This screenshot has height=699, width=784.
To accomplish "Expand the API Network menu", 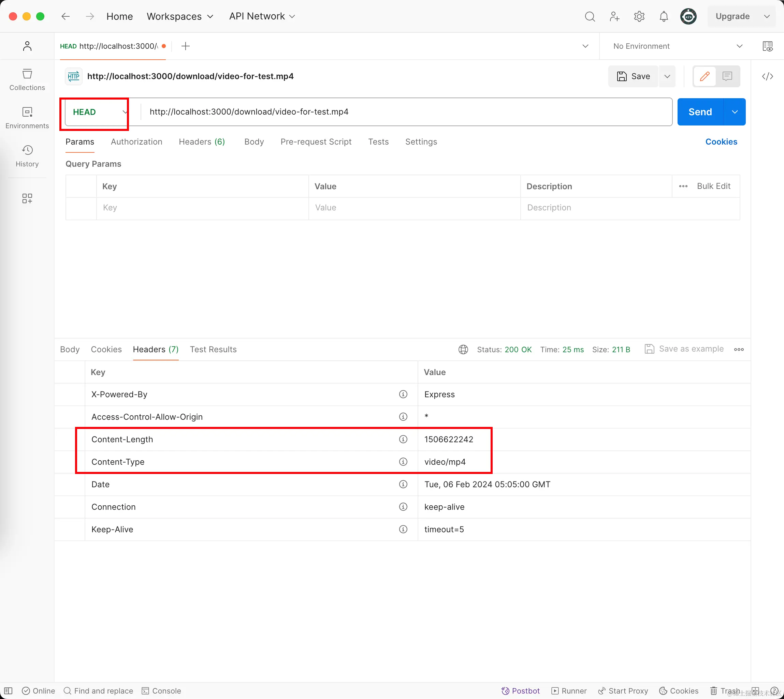I will coord(262,16).
